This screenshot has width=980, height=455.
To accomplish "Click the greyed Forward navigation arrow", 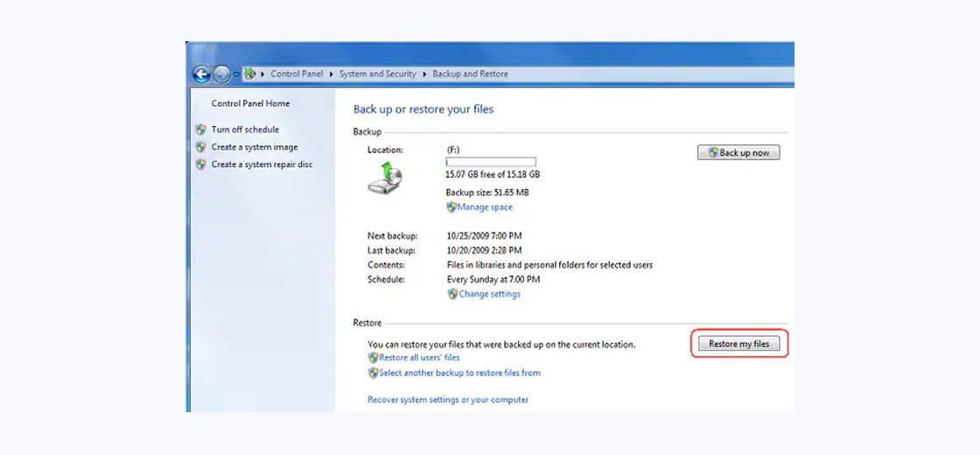I will tap(222, 74).
